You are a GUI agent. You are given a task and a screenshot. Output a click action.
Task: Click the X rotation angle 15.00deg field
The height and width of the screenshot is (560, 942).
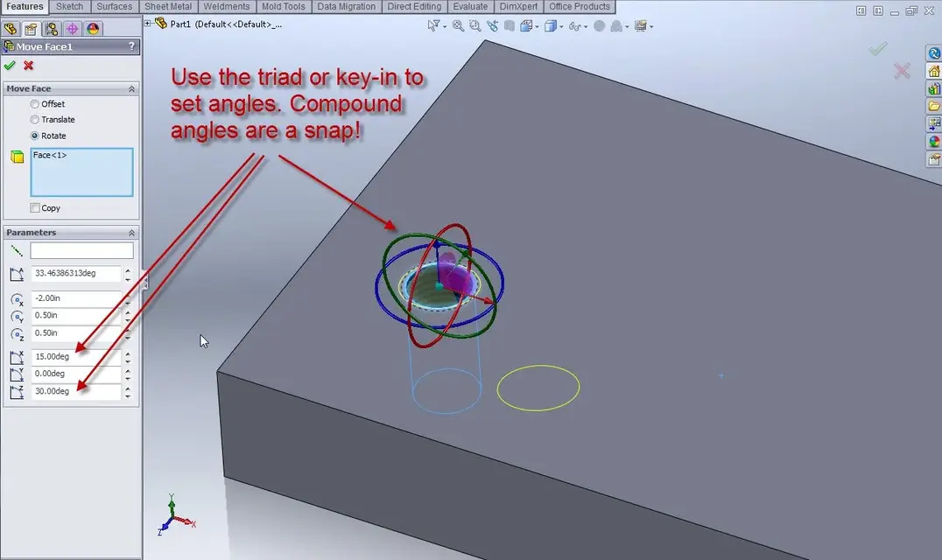(x=76, y=356)
